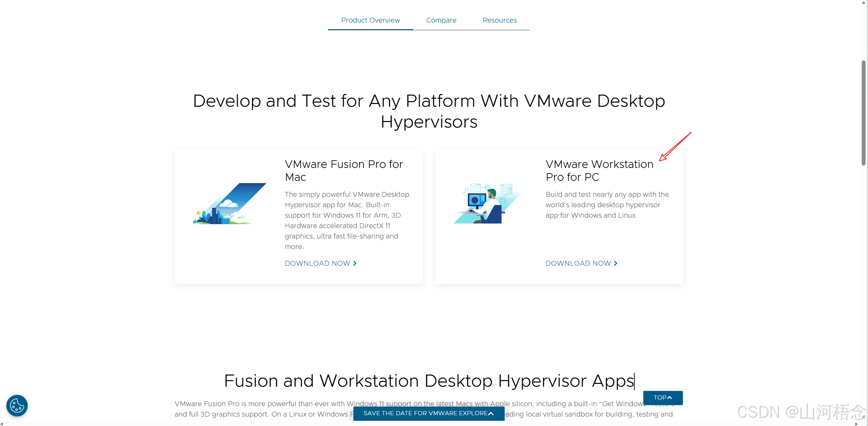Click chevron next to Workstation DOWNLOAD NOW

pyautogui.click(x=616, y=263)
